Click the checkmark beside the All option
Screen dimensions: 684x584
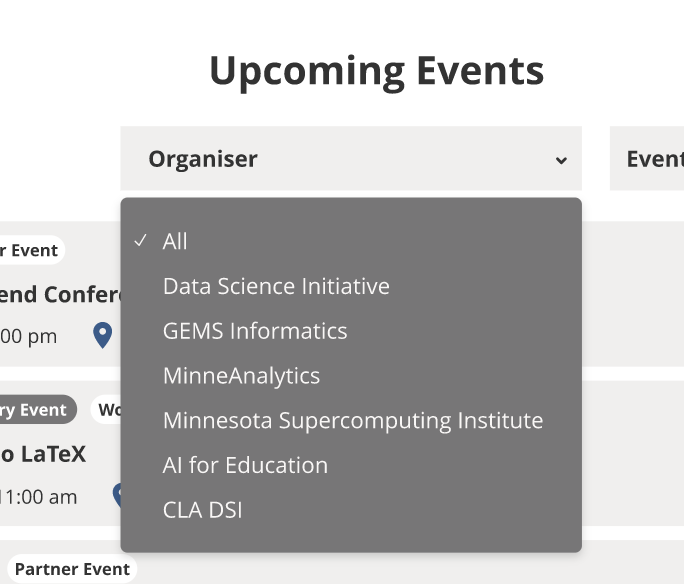141,241
